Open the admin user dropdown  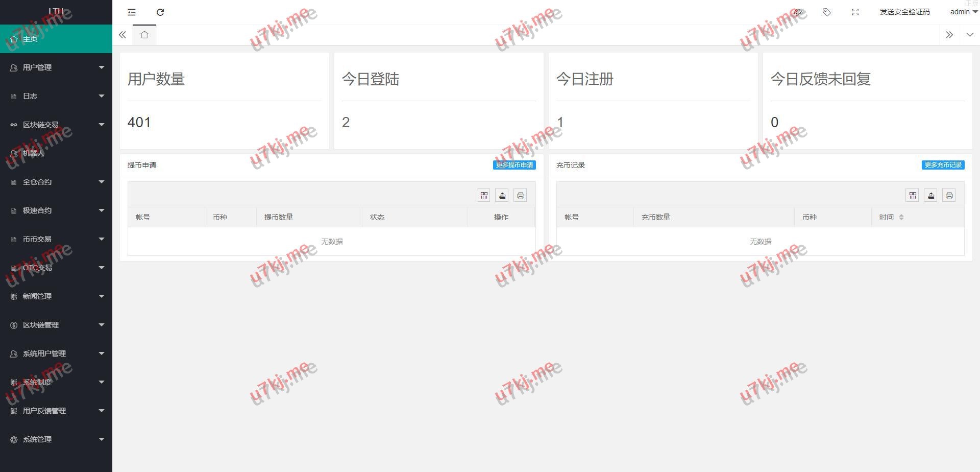(963, 12)
